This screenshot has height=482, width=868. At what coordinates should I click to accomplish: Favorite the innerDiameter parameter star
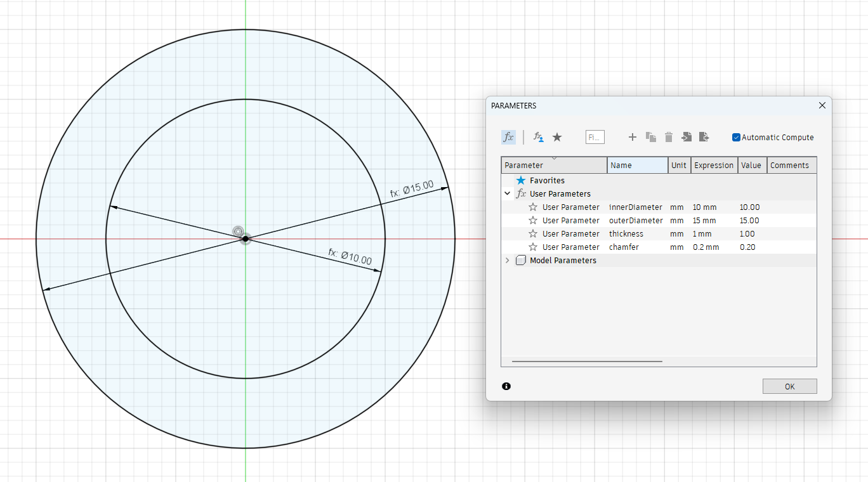pyautogui.click(x=533, y=207)
